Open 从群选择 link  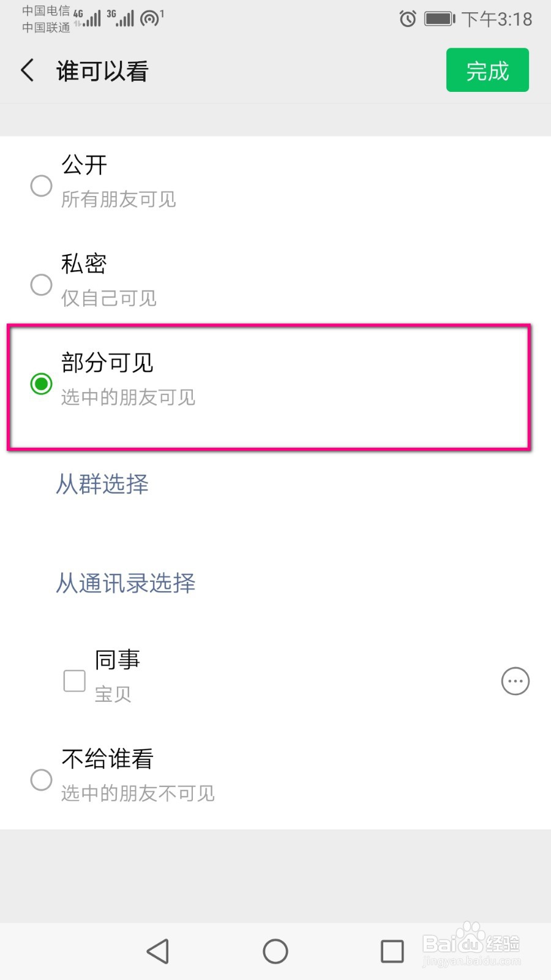tap(102, 484)
